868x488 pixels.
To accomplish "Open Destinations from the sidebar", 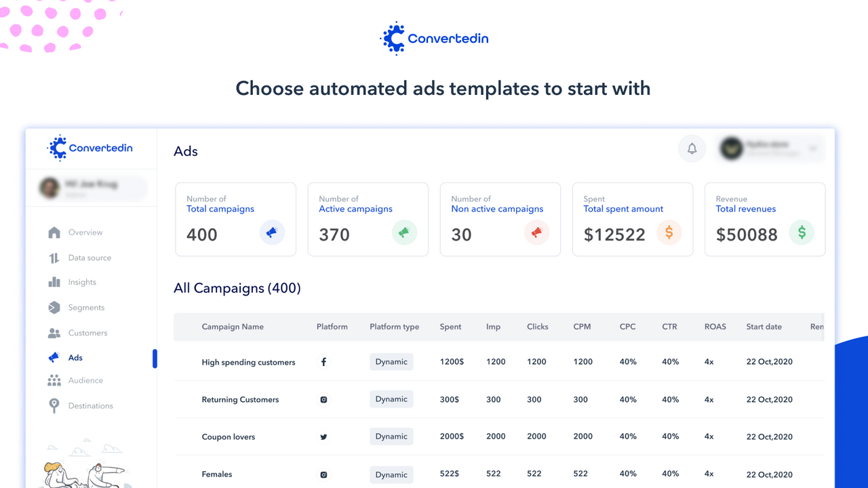I will tap(80, 406).
